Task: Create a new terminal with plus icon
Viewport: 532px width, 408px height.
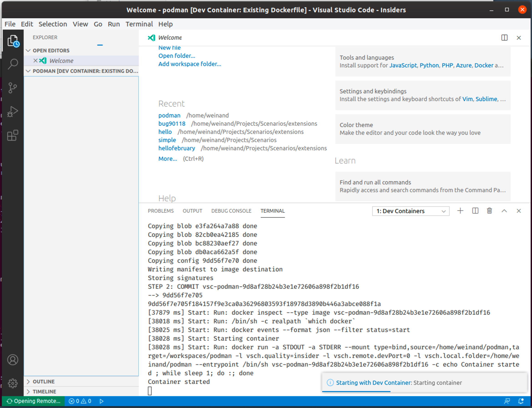Action: tap(460, 211)
